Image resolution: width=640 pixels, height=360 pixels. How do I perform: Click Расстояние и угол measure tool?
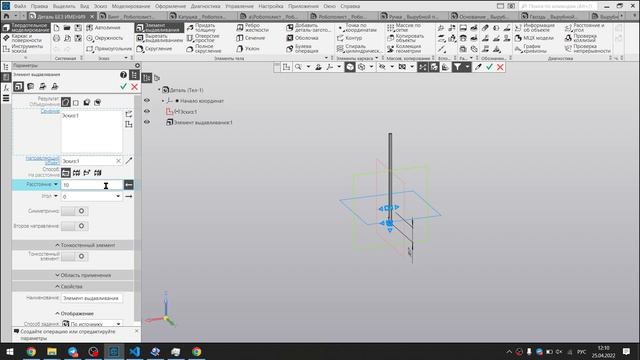click(585, 27)
